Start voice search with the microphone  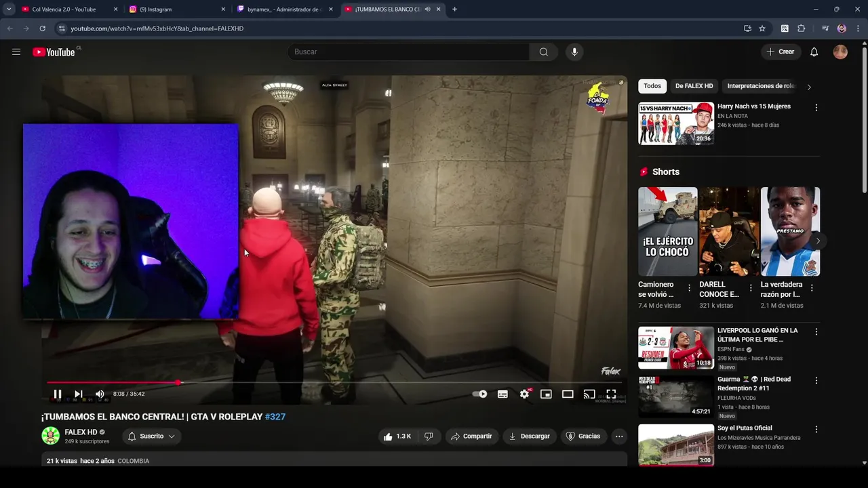(574, 52)
